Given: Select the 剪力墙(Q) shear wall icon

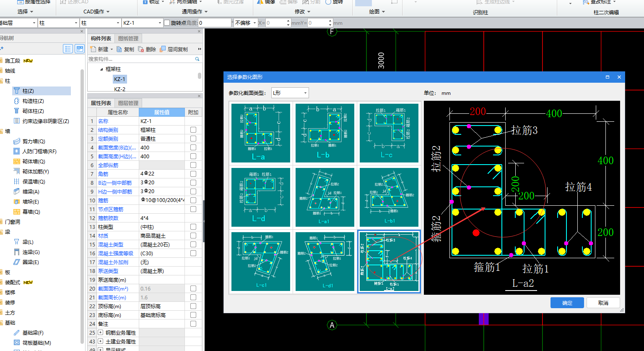Looking at the screenshot, I should tap(17, 141).
